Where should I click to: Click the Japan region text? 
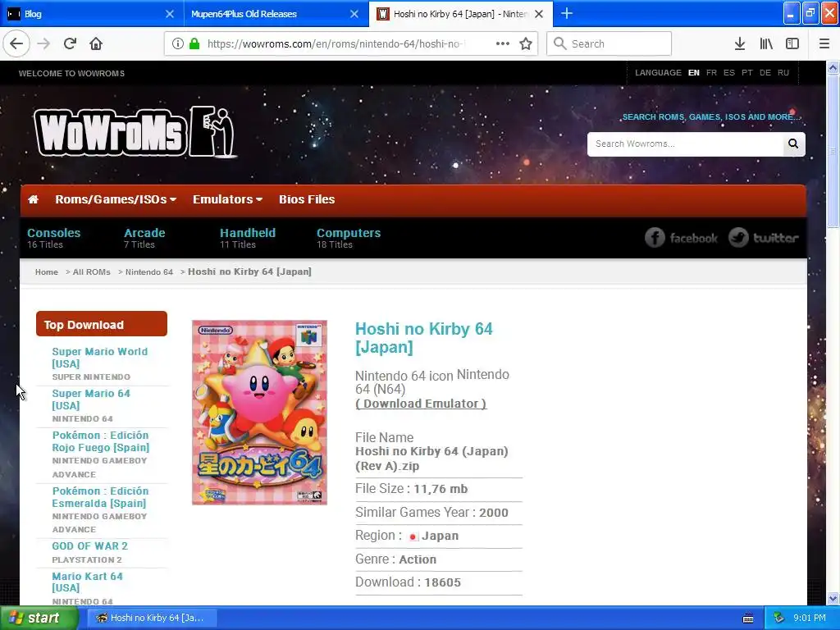440,536
